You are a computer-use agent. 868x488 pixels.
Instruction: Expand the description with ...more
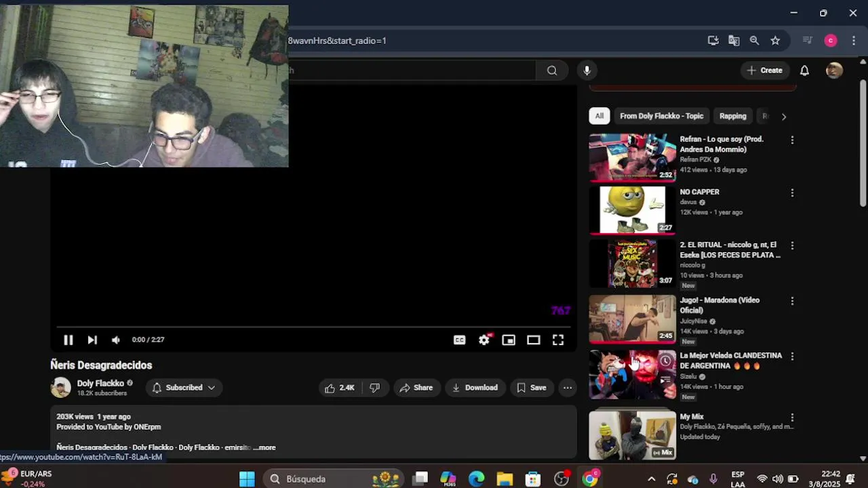tap(264, 447)
